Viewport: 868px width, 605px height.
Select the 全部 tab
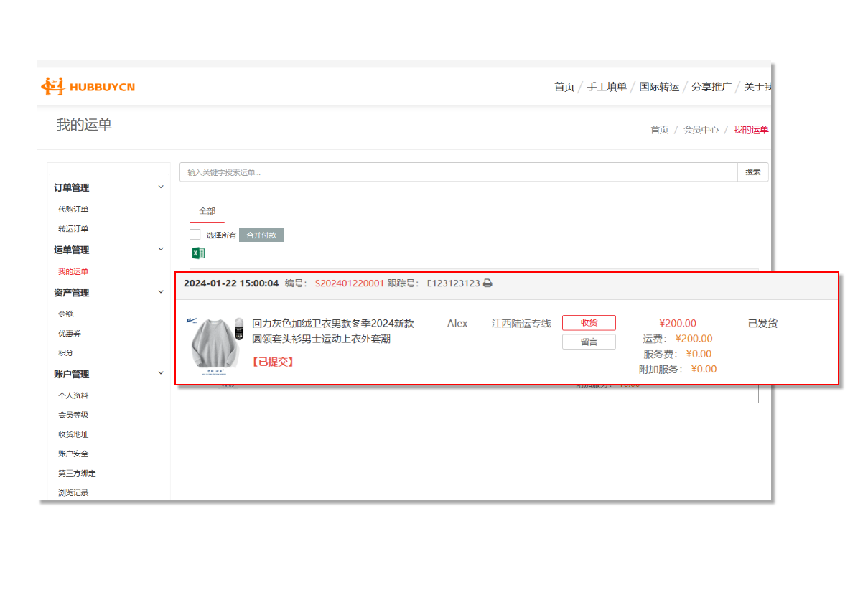point(207,211)
